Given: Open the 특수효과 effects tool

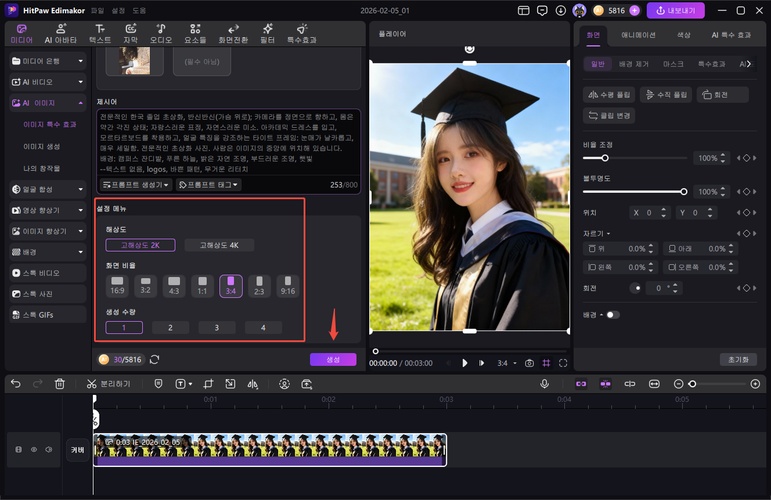Looking at the screenshot, I should point(302,33).
